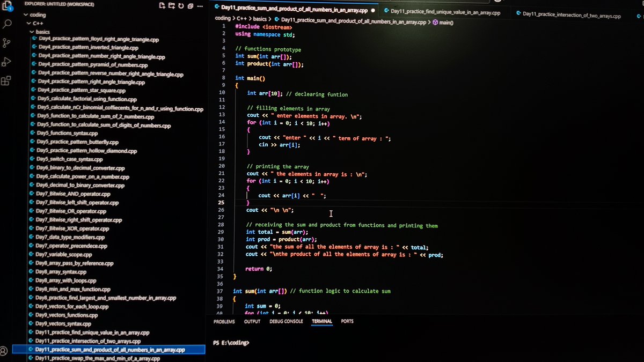Open the Search view in the activity bar

(8, 24)
